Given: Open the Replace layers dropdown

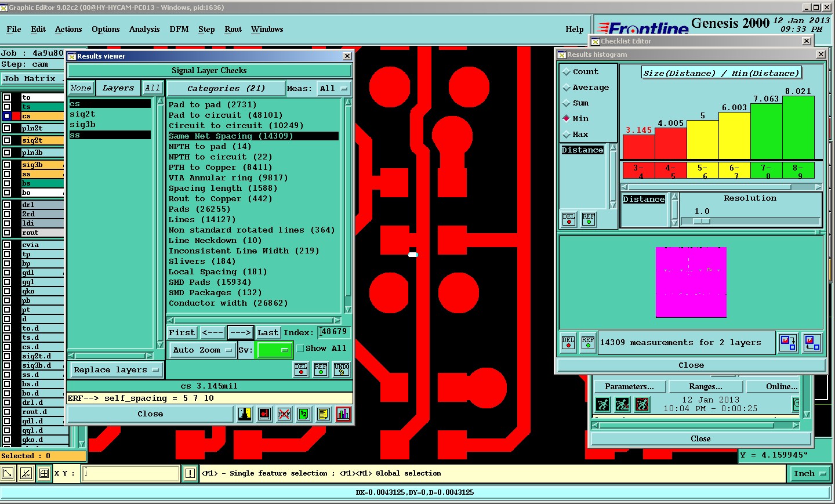Looking at the screenshot, I should (115, 370).
